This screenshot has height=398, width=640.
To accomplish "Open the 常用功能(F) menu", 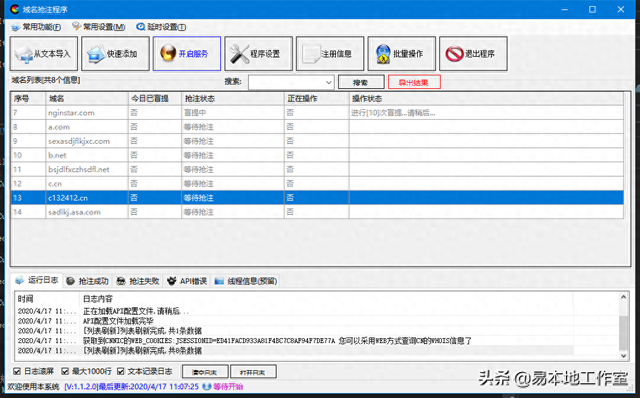I will [36, 27].
